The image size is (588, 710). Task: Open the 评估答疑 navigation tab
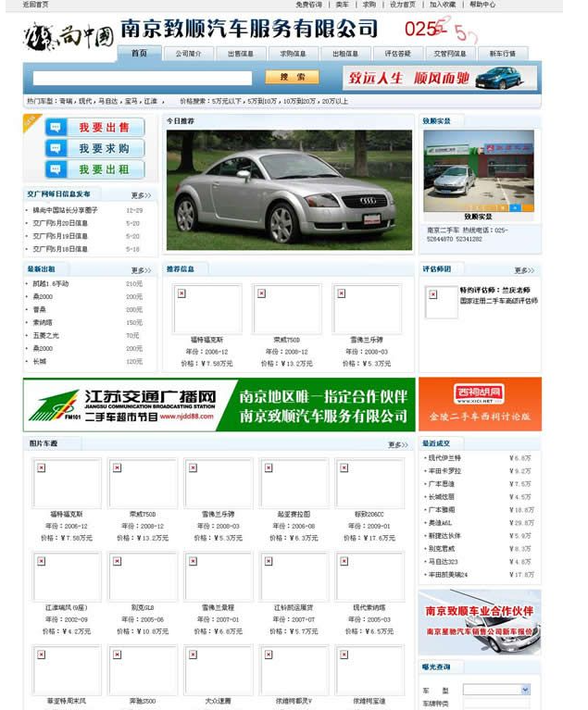(398, 54)
